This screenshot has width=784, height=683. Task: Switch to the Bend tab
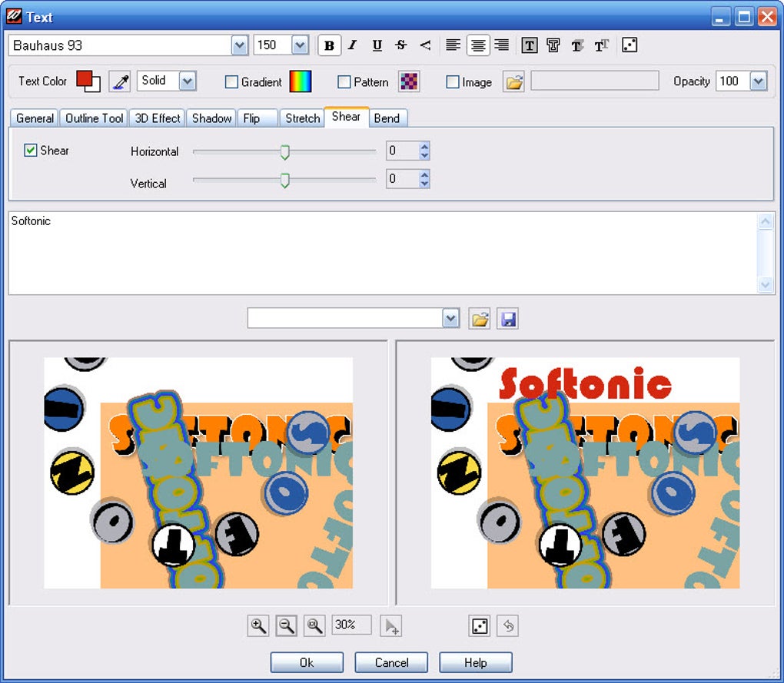click(388, 118)
